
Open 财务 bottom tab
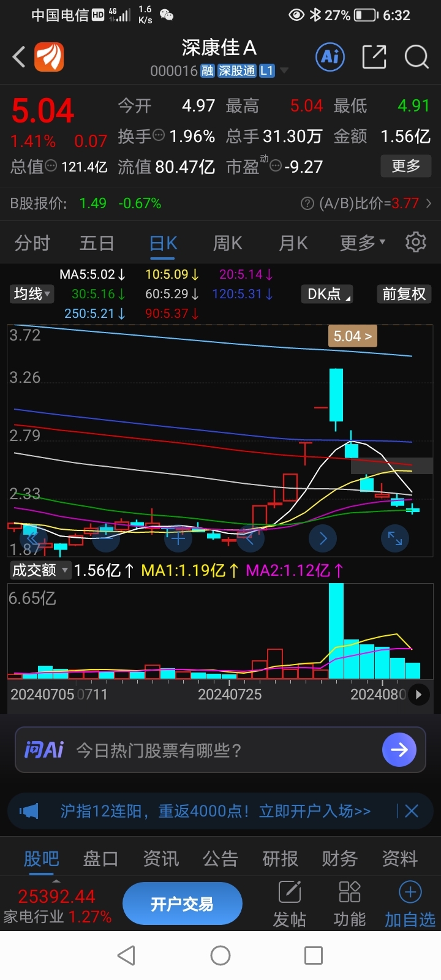click(340, 859)
